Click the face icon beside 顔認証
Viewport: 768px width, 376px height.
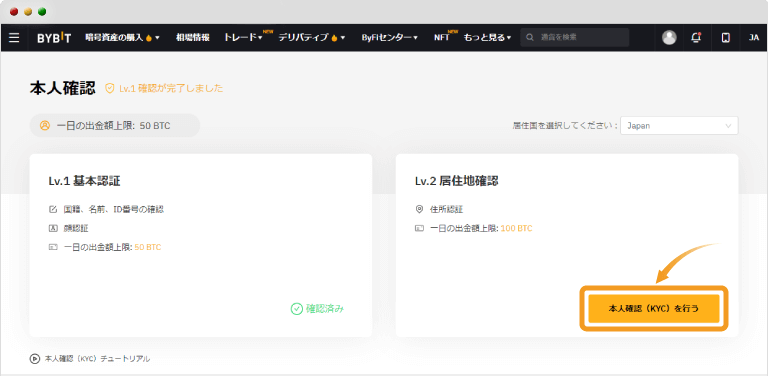coord(53,228)
